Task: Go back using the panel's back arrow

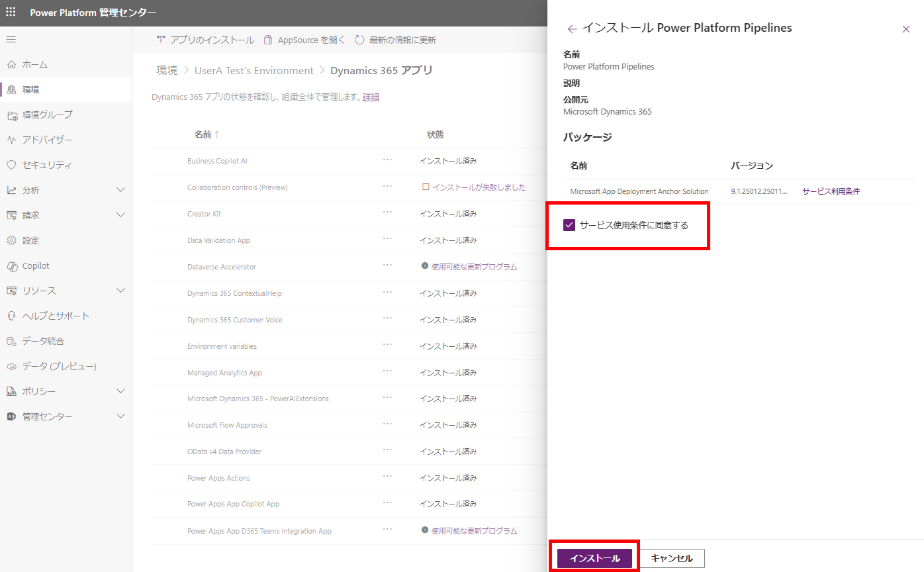Action: 571,28
